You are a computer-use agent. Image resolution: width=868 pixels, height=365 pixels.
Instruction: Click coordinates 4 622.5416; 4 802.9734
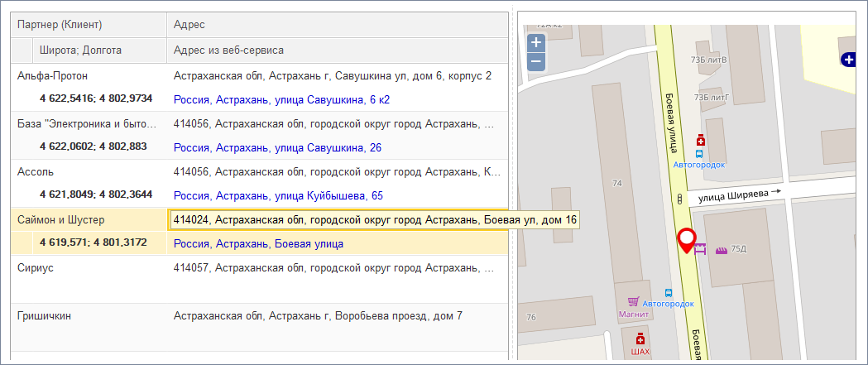click(96, 98)
